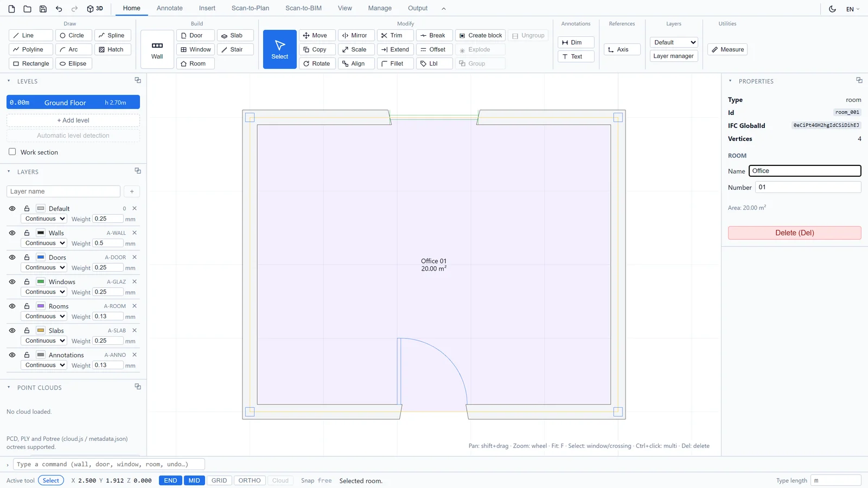This screenshot has width=868, height=488.
Task: Toggle END snap mode
Action: point(170,480)
